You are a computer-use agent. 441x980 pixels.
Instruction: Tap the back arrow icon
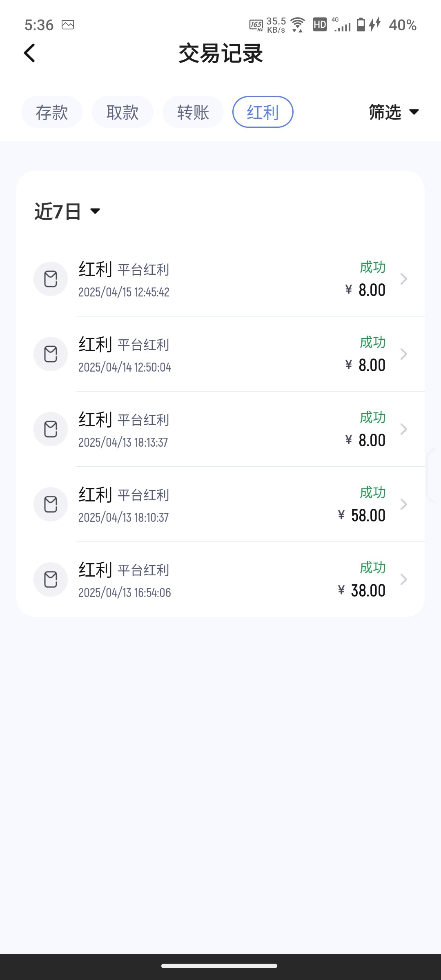pyautogui.click(x=30, y=53)
